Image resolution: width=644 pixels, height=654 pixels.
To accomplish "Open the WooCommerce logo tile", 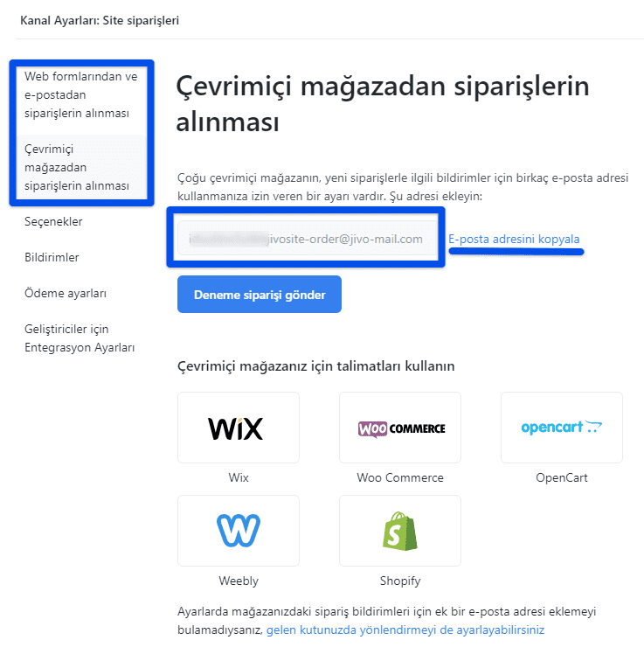I will [400, 427].
